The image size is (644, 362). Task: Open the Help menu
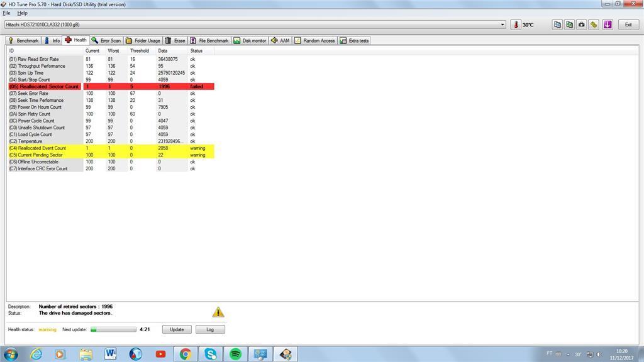[x=22, y=13]
